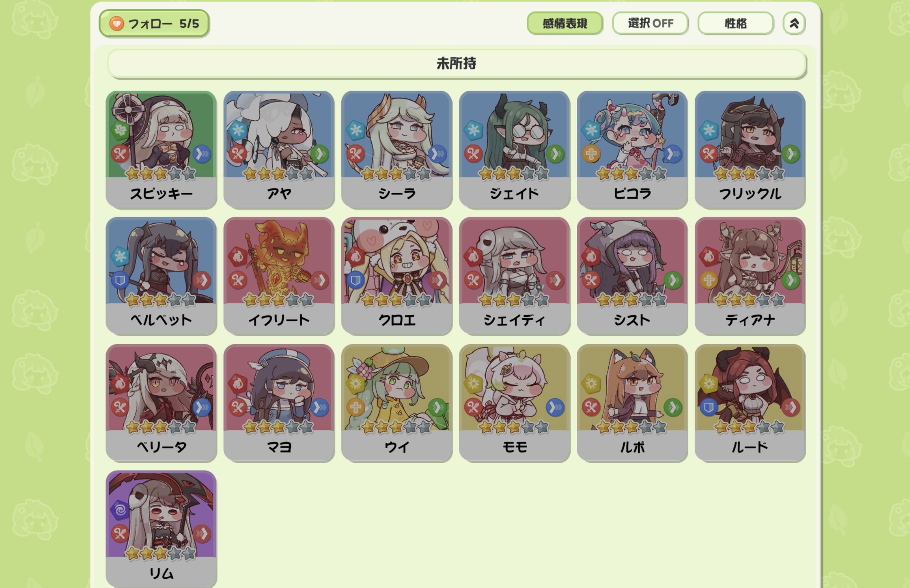Click the yellow sun element icon on モモ
Screen dimensions: 910x588
coord(473,383)
